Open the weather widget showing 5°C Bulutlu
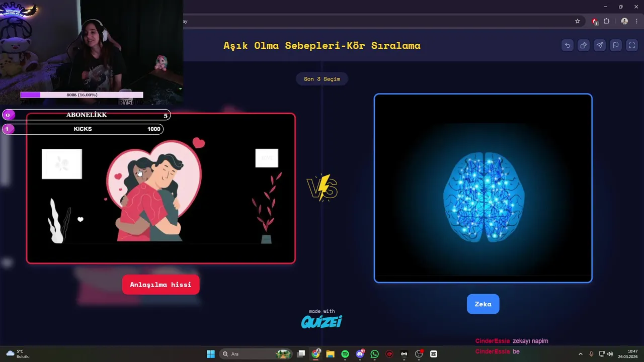 tap(18, 354)
